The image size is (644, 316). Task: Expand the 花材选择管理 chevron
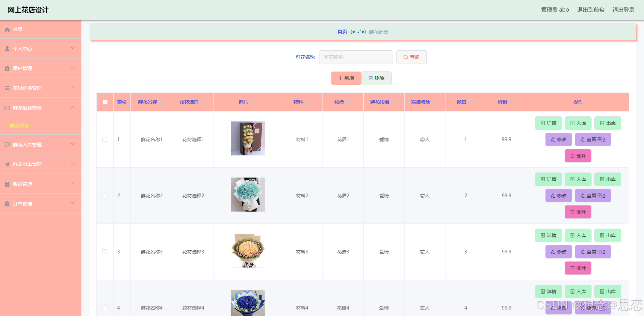(x=73, y=88)
